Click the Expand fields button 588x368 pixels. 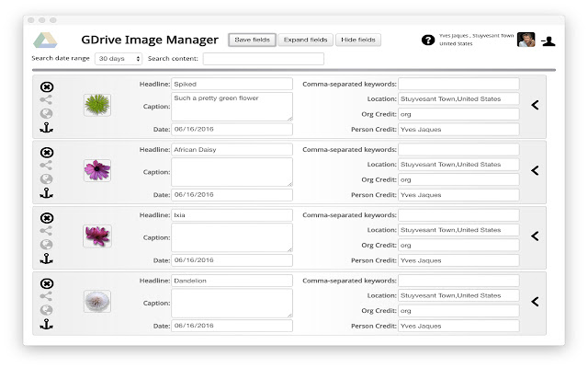305,40
